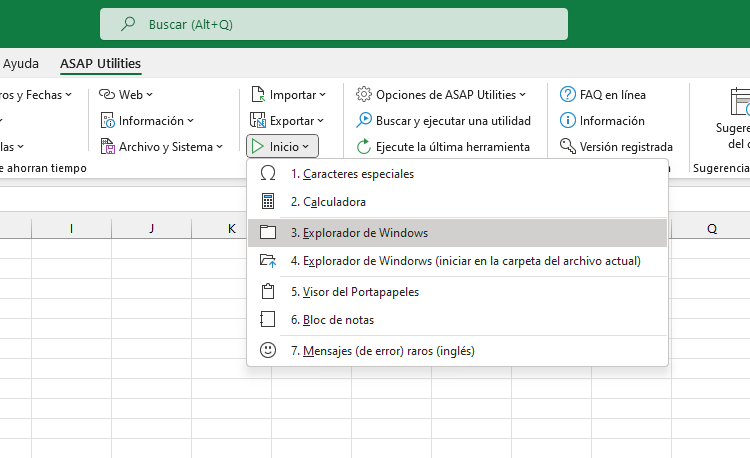Expand the Importar dropdown arrow

pyautogui.click(x=323, y=95)
